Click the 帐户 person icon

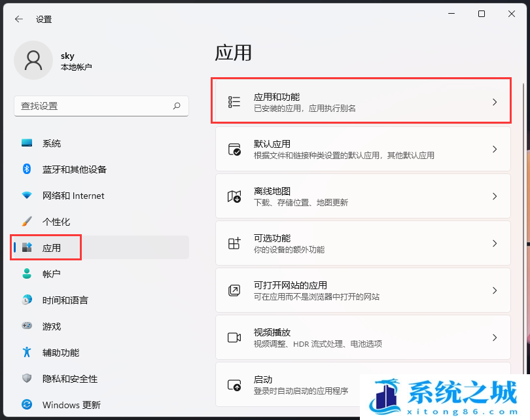click(x=27, y=273)
